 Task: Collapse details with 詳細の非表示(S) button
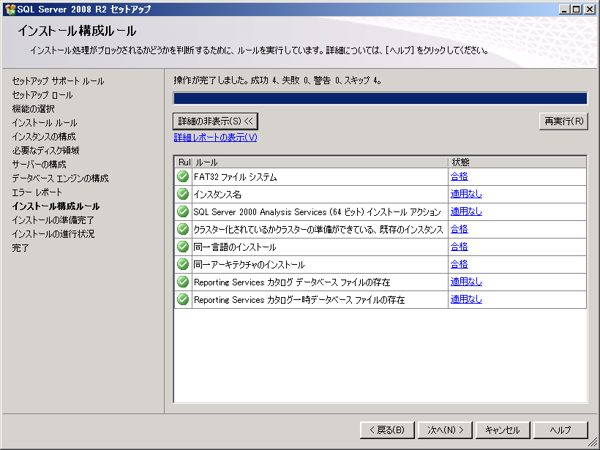click(x=215, y=121)
